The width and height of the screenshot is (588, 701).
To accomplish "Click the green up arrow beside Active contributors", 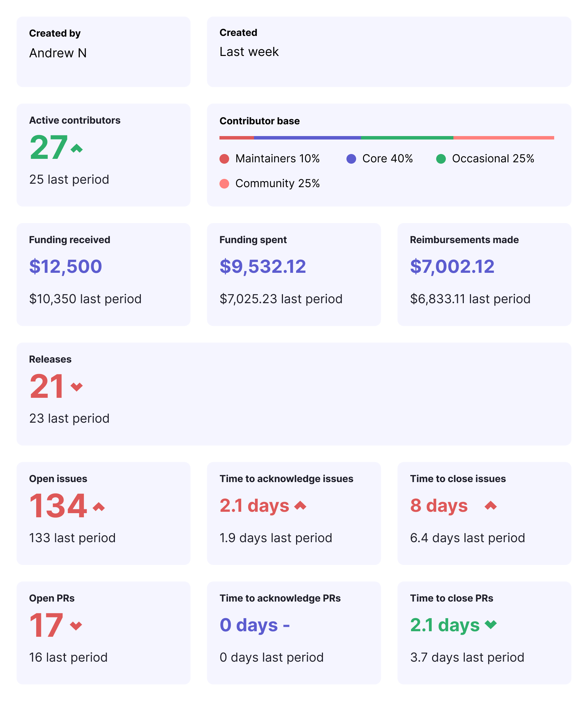I will point(77,148).
